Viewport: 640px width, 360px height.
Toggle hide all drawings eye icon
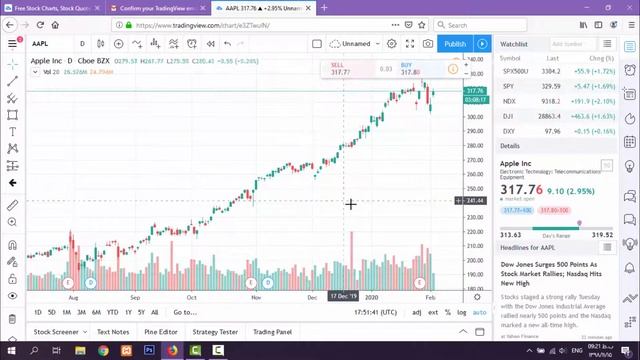point(12,296)
